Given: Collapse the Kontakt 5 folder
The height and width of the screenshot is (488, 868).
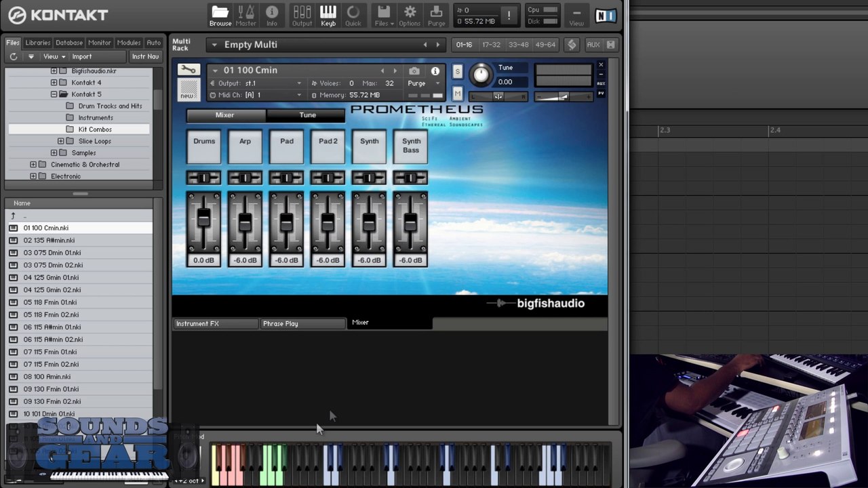Looking at the screenshot, I should point(54,94).
